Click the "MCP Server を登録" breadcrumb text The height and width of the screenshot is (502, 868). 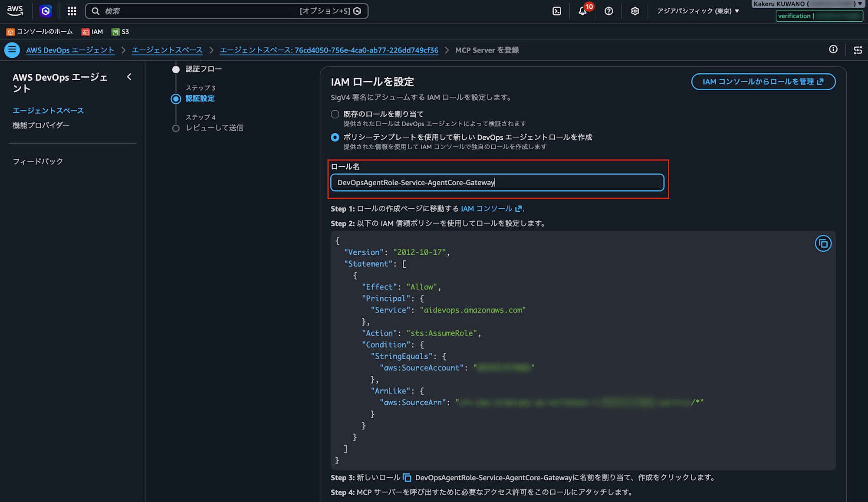coord(487,50)
